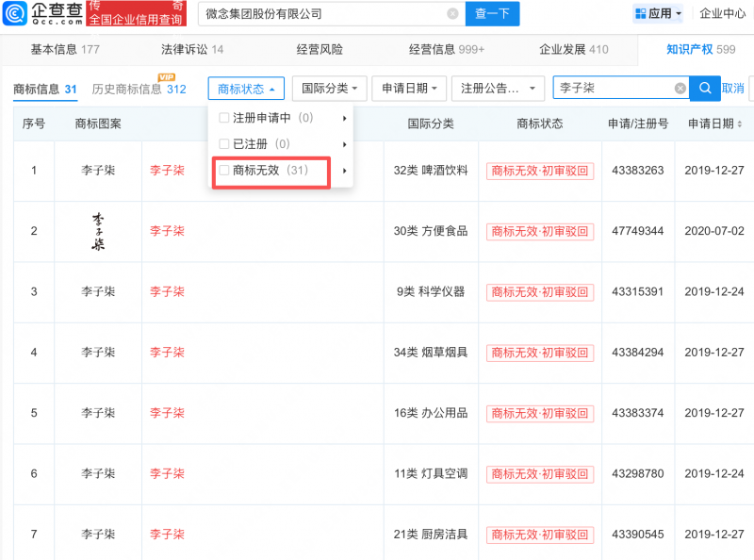Click the 李子柒 trademark search input field
Image resolution: width=754 pixels, height=560 pixels.
tap(613, 89)
